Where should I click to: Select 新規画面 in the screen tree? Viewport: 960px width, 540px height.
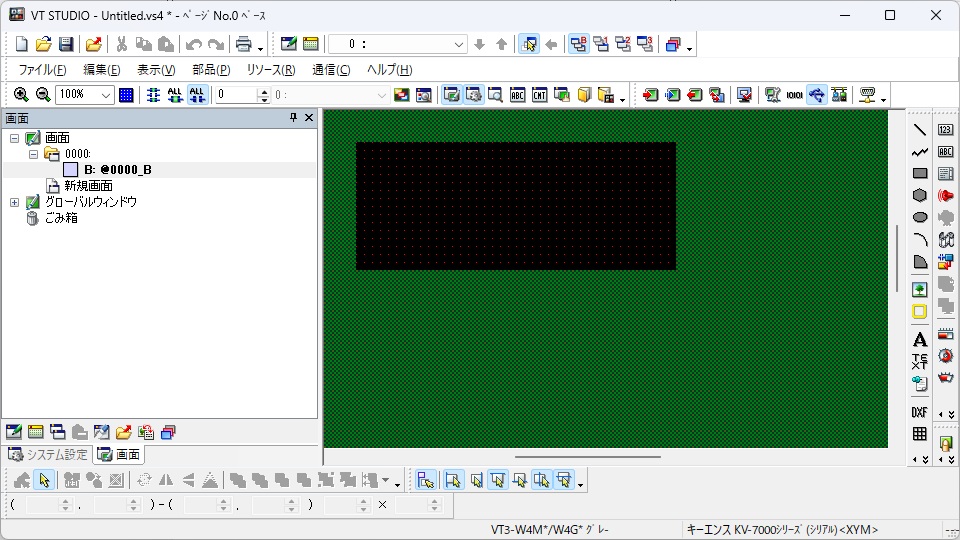88,186
